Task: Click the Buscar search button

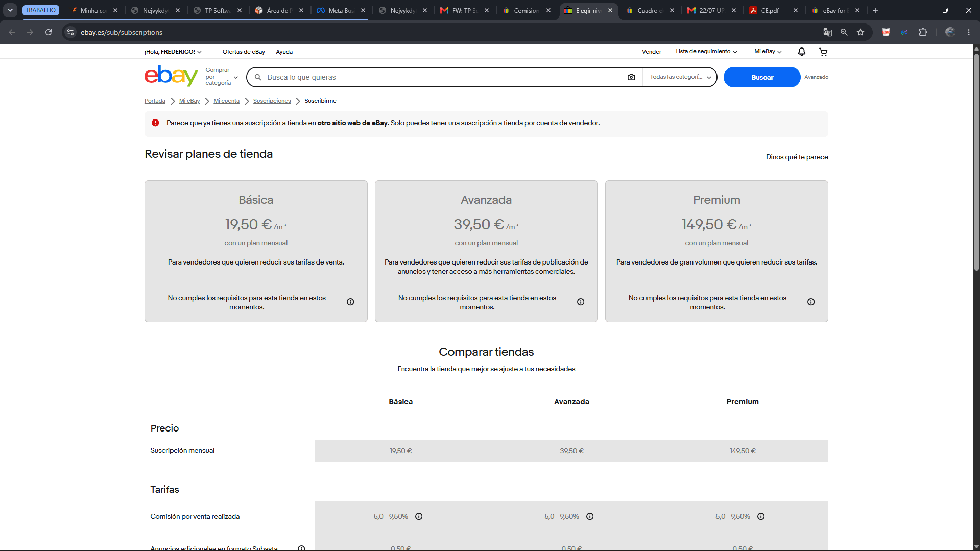Action: (x=762, y=77)
